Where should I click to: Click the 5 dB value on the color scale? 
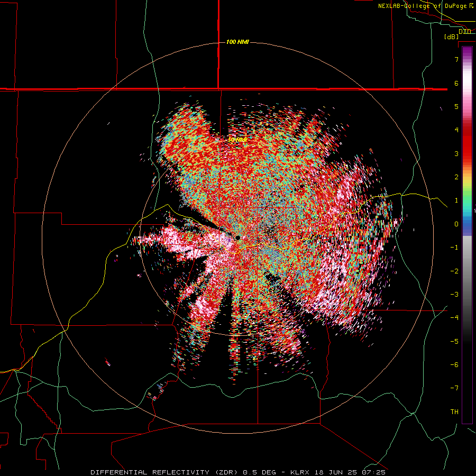(x=456, y=106)
